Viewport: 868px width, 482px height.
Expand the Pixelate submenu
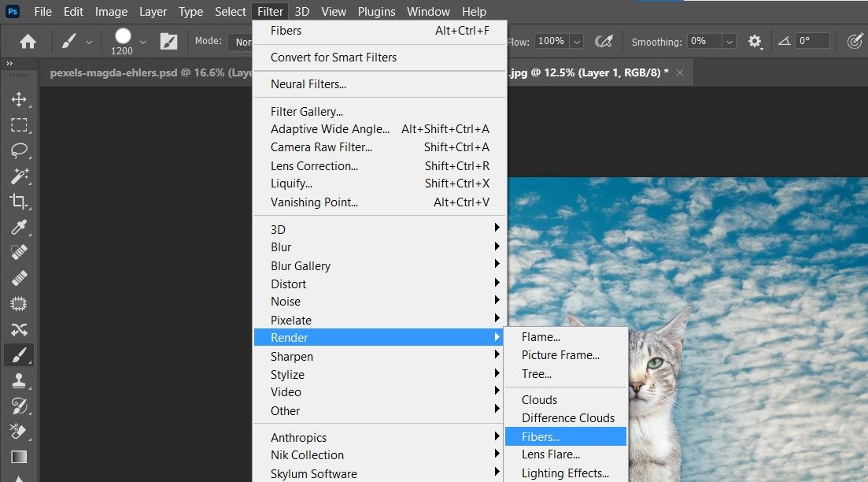click(x=380, y=321)
